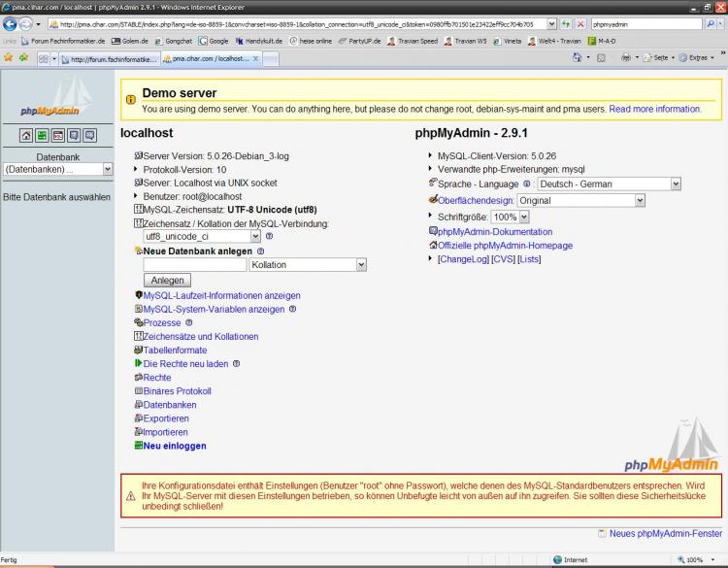Click the 100% zoom level control in status bar

[x=695, y=559]
